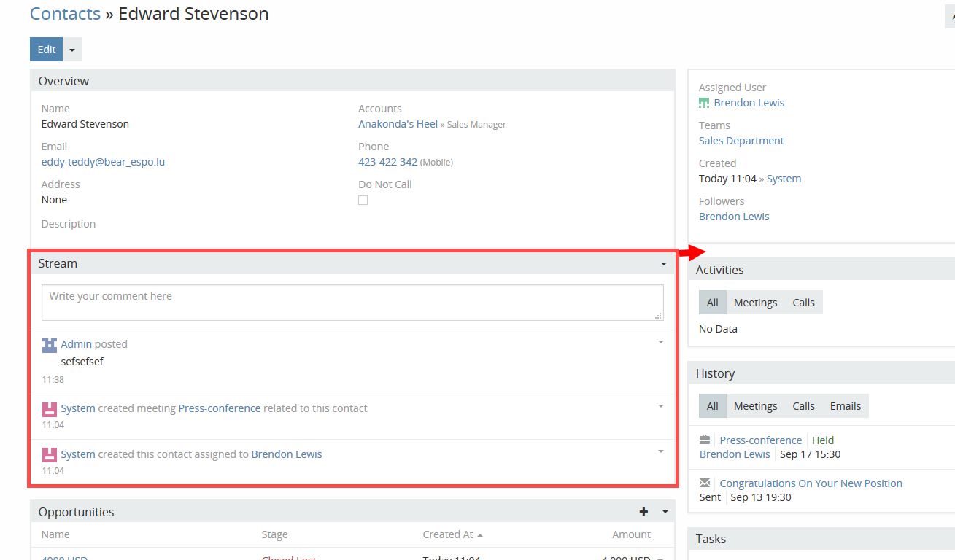Click the Edit button

coord(46,50)
